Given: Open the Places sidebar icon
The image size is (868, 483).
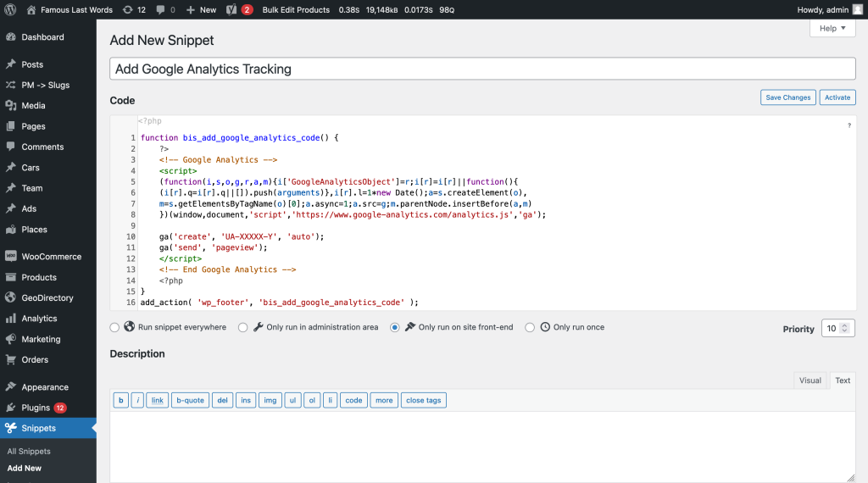Looking at the screenshot, I should (10, 229).
